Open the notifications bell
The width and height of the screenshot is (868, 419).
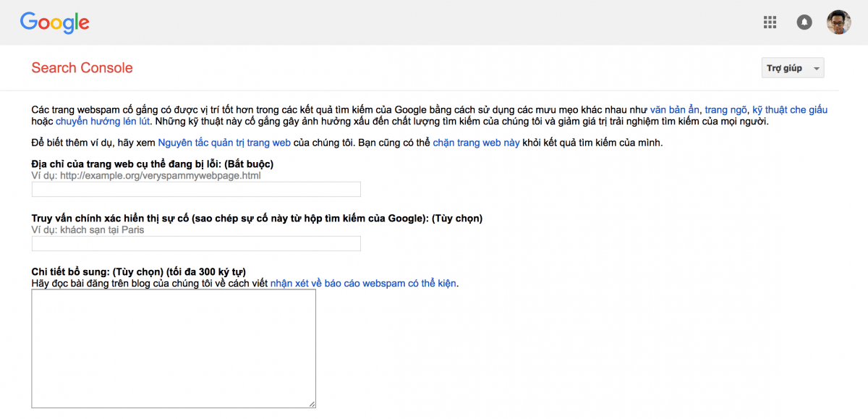click(x=804, y=22)
